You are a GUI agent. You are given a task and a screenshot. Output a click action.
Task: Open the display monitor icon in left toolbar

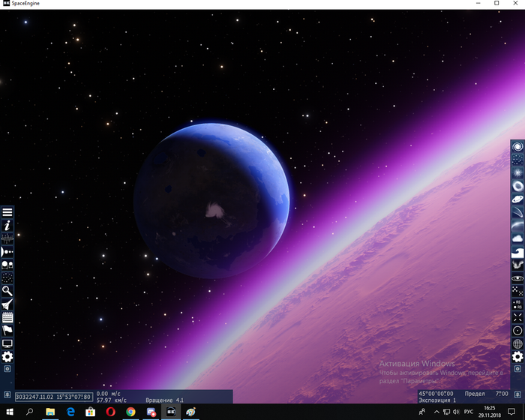[x=7, y=343]
